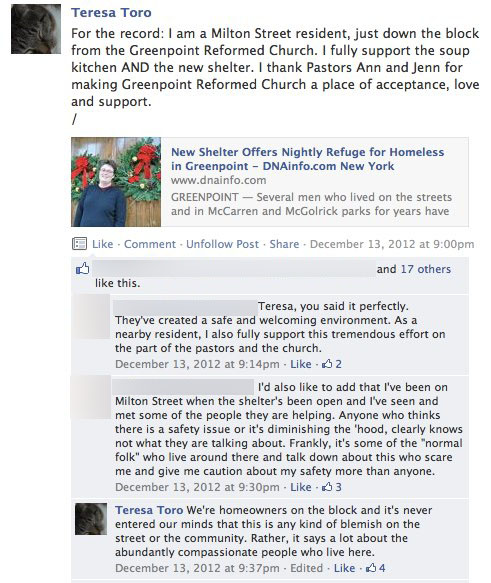View edit history via Edited label
The height and width of the screenshot is (583, 491).
coord(307,568)
